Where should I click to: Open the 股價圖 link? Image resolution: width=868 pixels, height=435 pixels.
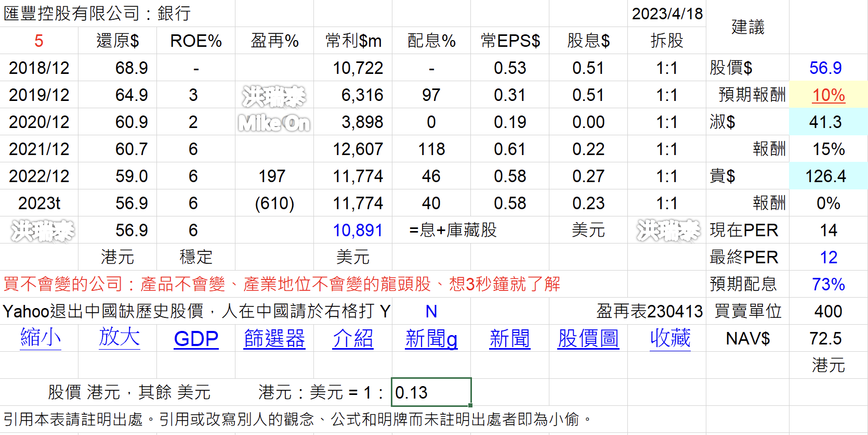tap(588, 339)
